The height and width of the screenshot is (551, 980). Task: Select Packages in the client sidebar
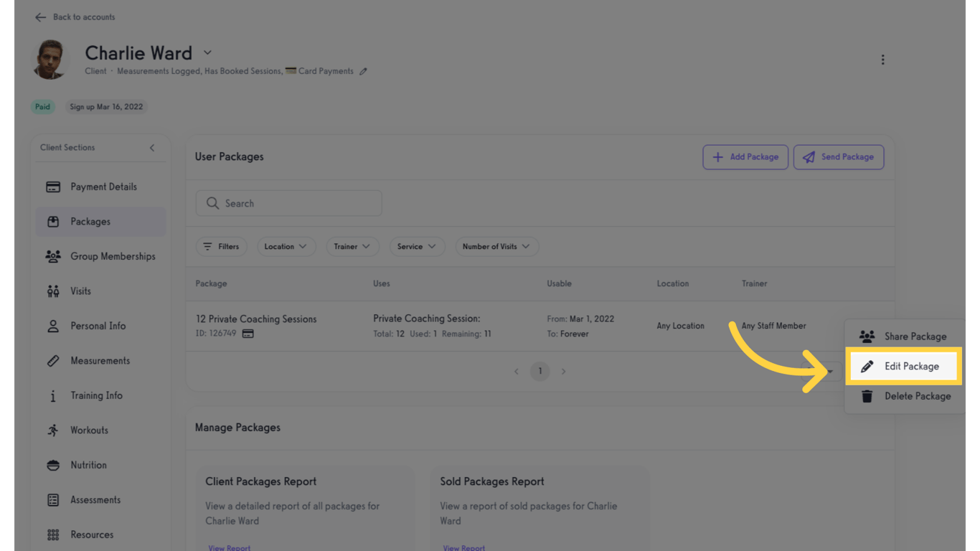(100, 221)
